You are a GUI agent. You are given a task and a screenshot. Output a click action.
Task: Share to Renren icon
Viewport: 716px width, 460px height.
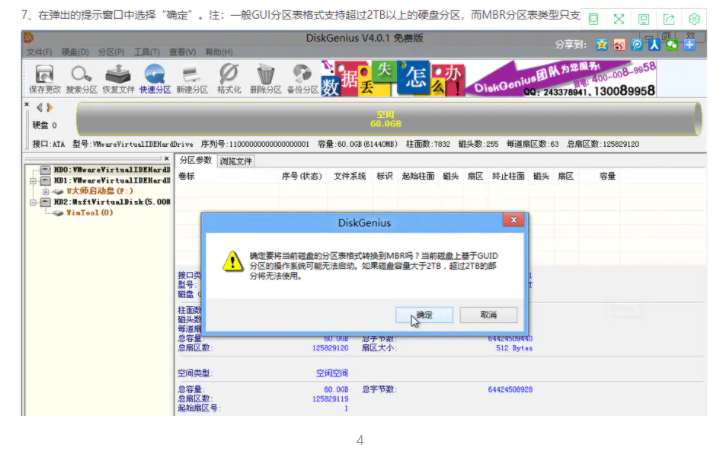(x=654, y=44)
